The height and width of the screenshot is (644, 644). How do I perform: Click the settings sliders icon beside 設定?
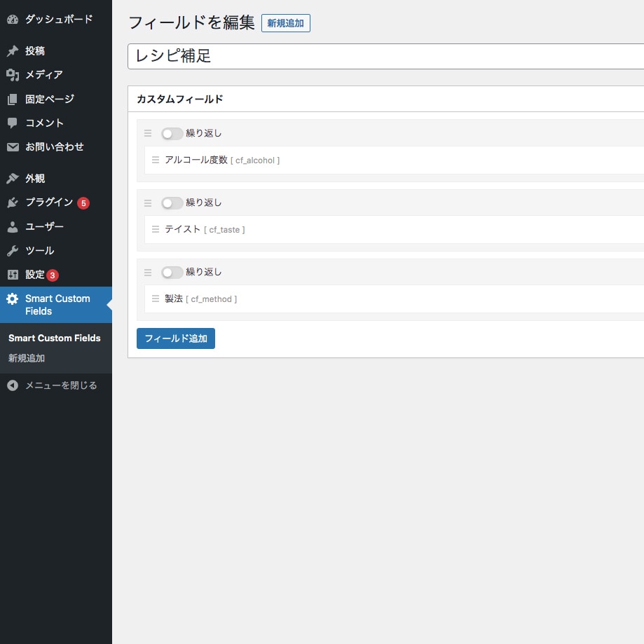pyautogui.click(x=13, y=275)
